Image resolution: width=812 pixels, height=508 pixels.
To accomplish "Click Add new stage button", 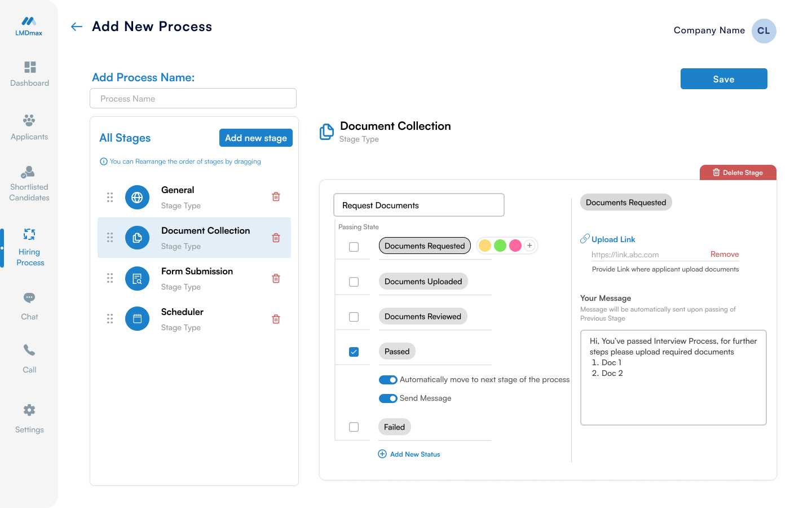I will pos(255,138).
